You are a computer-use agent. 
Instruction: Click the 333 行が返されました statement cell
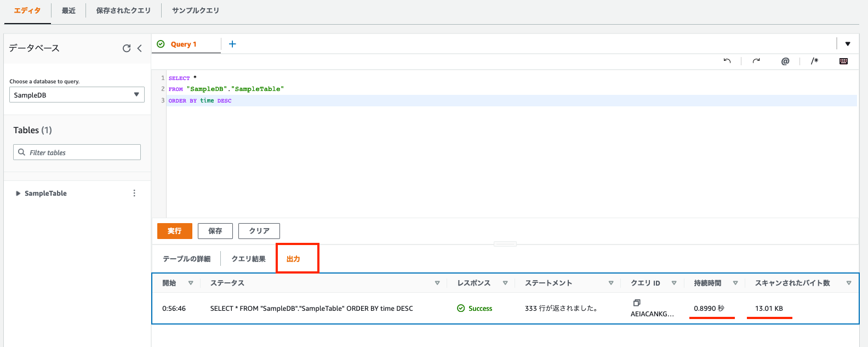(x=561, y=308)
